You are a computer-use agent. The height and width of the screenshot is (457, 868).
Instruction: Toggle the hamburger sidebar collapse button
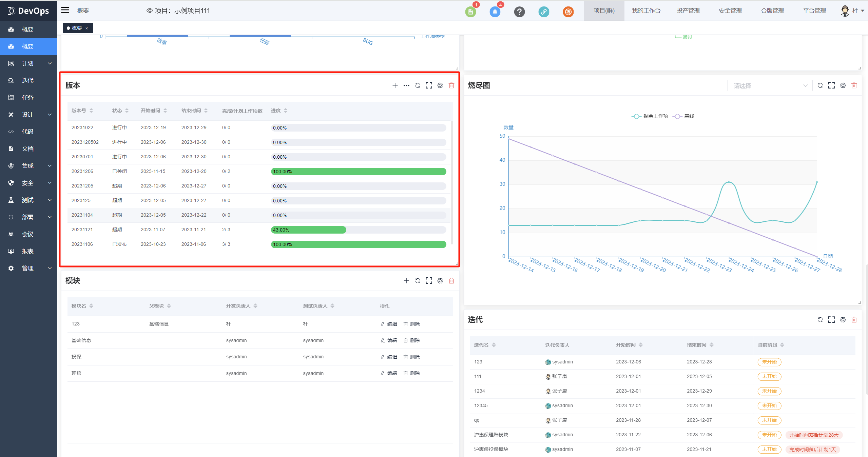pos(65,10)
